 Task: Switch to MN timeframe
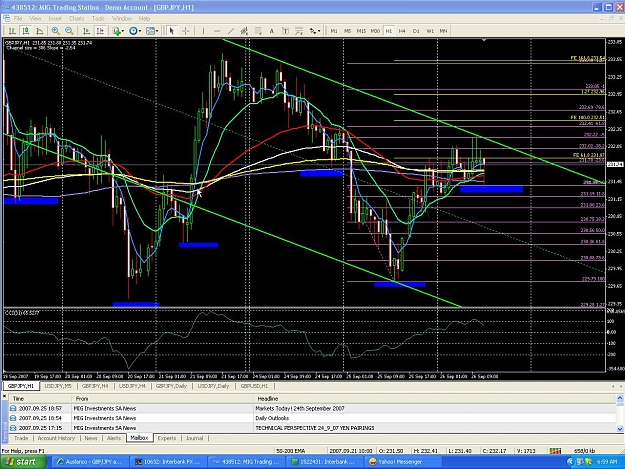[443, 31]
